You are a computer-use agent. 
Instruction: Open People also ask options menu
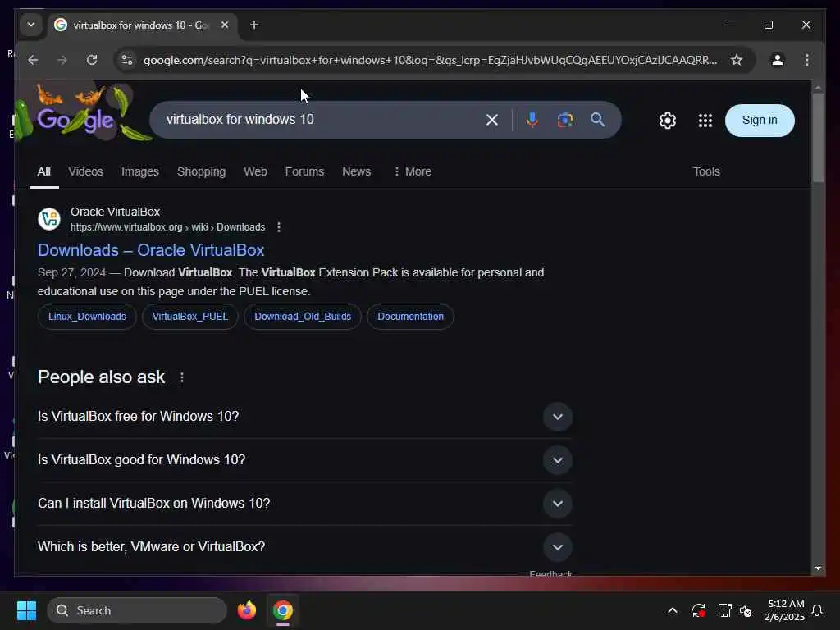pyautogui.click(x=182, y=377)
